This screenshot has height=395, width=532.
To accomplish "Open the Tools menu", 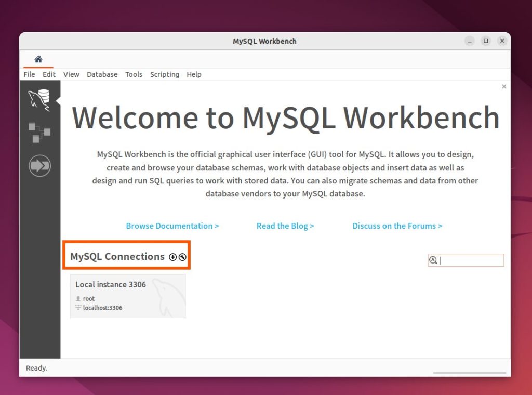I will [x=134, y=74].
